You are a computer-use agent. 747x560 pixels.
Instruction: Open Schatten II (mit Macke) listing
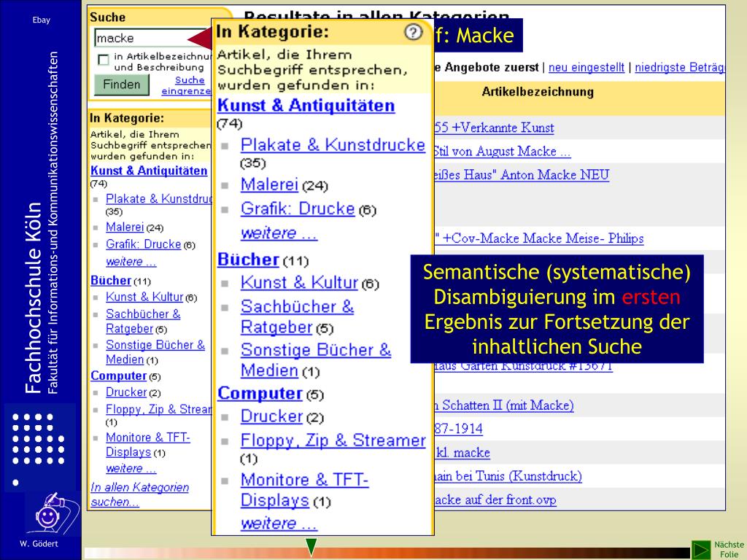(503, 405)
